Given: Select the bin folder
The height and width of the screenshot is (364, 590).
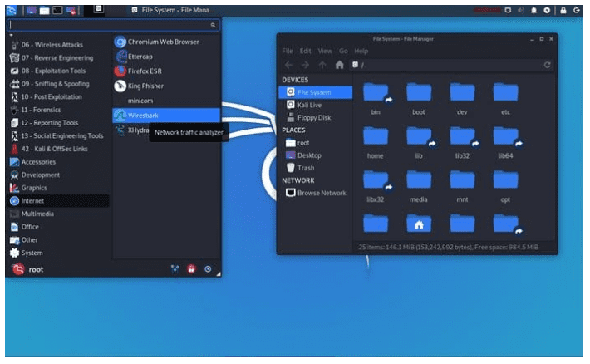Looking at the screenshot, I should point(376,99).
